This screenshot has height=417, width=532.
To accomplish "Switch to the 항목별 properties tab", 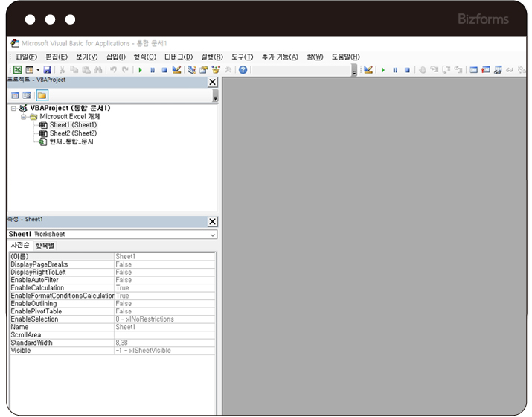I will pos(45,246).
